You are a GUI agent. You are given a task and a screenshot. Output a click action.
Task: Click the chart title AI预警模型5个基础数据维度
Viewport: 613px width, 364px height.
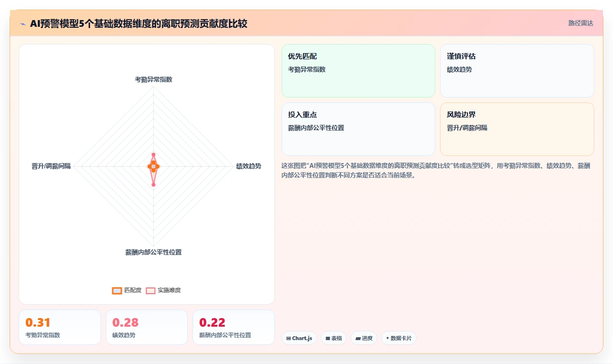pyautogui.click(x=138, y=23)
